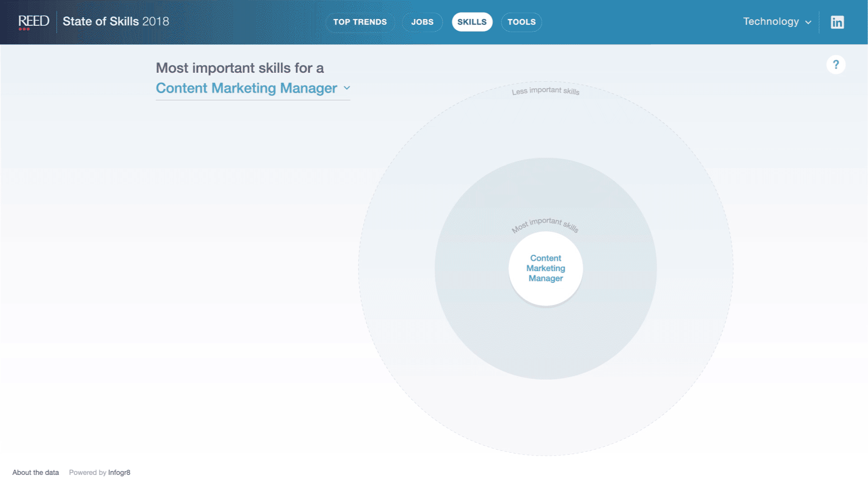868x488 pixels.
Task: Visit the Infogr8 link in footer
Action: pos(119,472)
